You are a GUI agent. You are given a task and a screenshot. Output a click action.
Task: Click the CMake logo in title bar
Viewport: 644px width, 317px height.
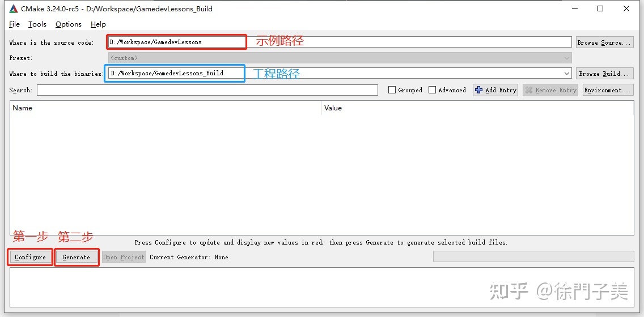click(14, 8)
